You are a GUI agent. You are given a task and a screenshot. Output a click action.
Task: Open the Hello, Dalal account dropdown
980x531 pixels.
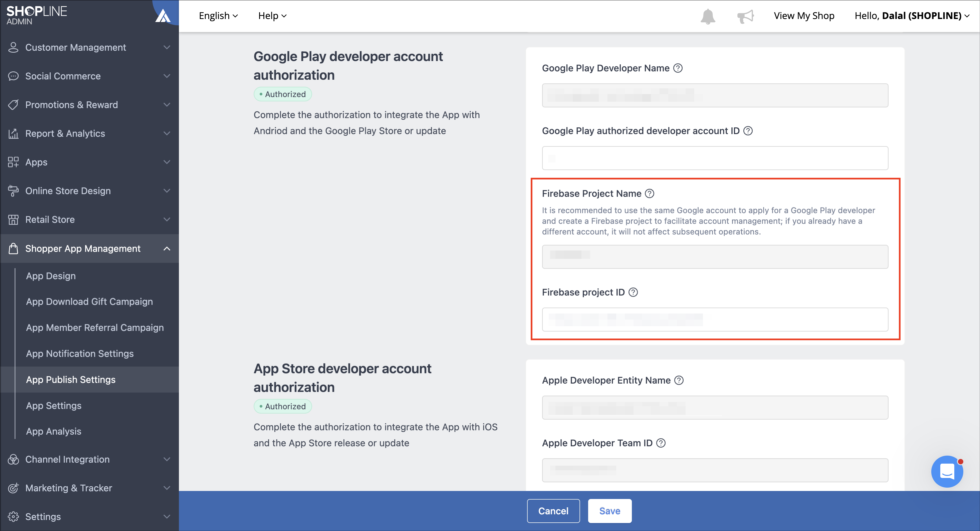(912, 16)
